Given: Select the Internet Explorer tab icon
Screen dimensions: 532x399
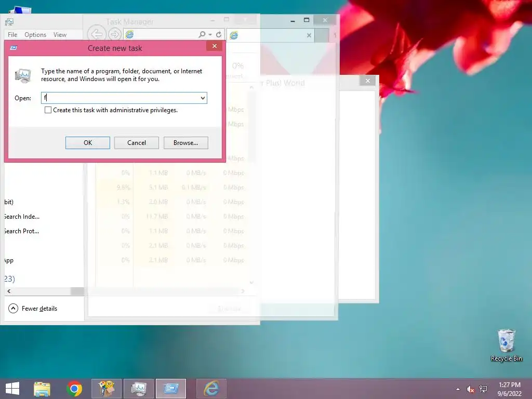Looking at the screenshot, I should (234, 35).
